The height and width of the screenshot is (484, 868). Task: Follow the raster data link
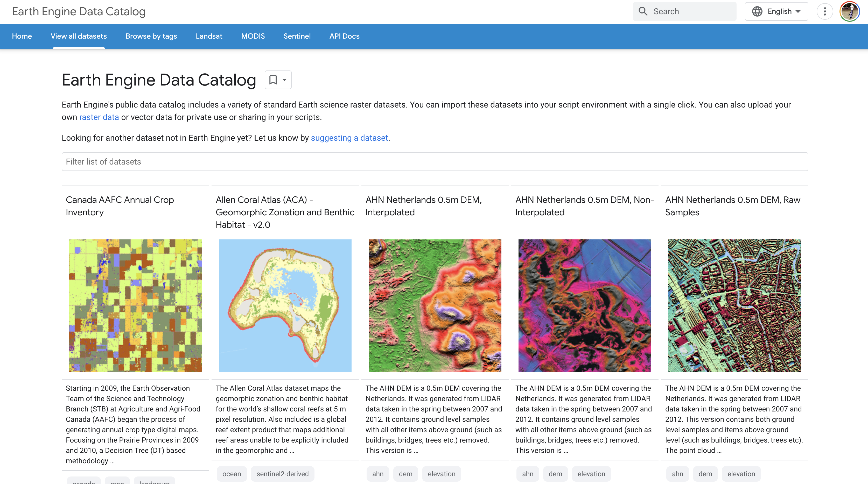click(99, 117)
